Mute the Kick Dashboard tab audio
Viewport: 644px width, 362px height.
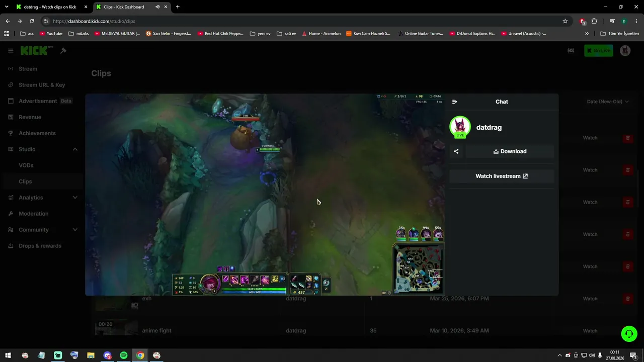(x=157, y=7)
